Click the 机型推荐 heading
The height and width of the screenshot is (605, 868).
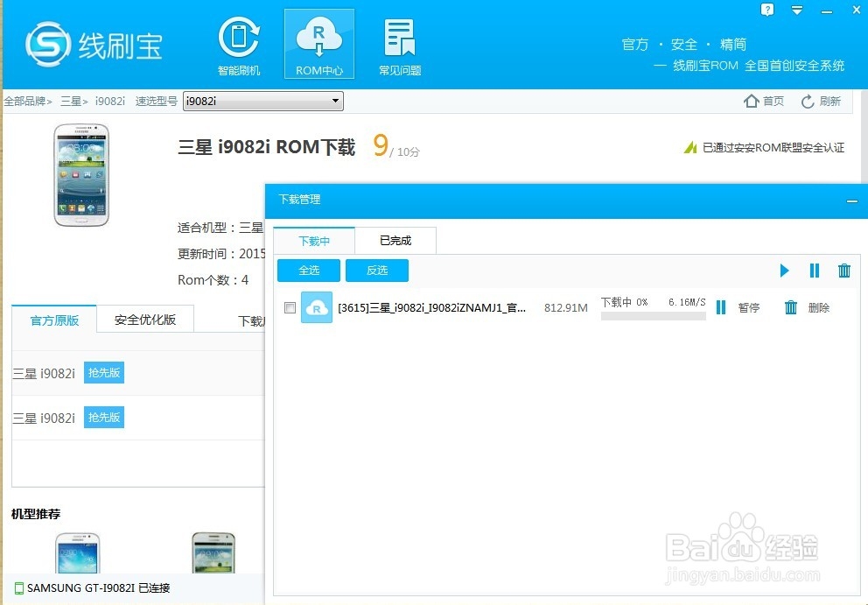pos(36,514)
